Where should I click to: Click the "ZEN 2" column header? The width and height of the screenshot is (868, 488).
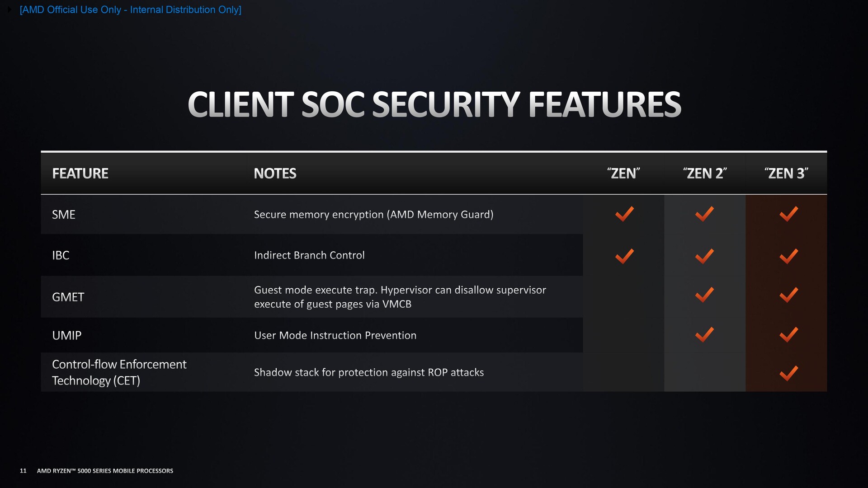tap(705, 174)
